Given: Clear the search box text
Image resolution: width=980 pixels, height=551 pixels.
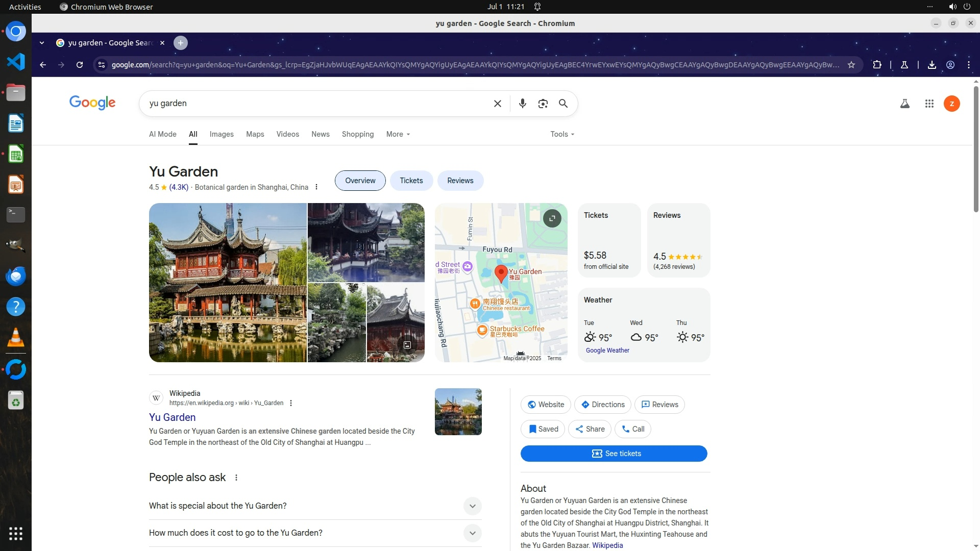Looking at the screenshot, I should click(497, 104).
